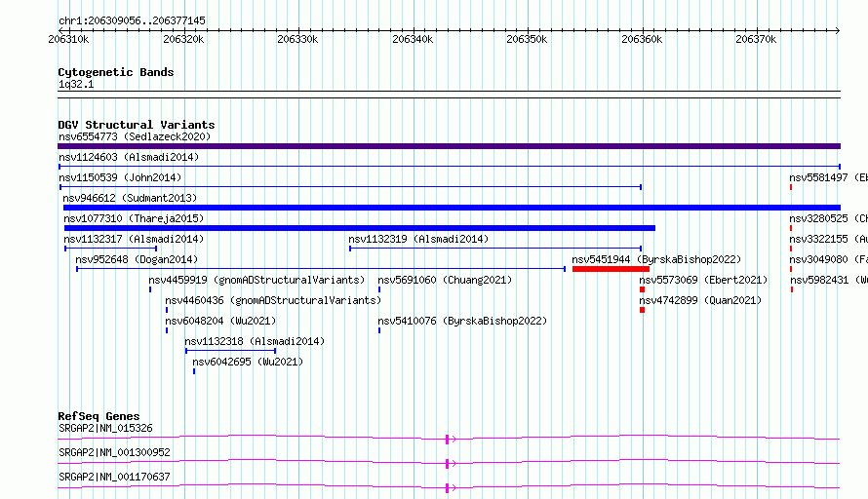This screenshot has height=499, width=868.
Task: Open SRGAP2|NM_001170637 gene label
Action: tap(114, 477)
